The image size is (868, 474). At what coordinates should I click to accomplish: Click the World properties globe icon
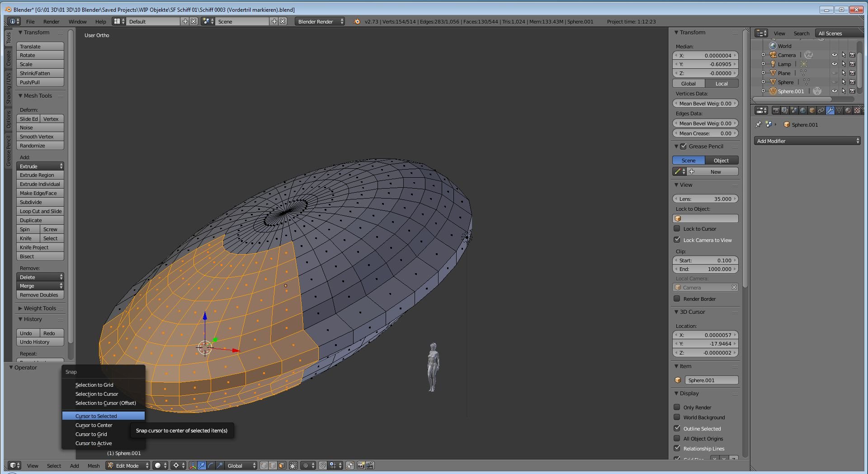tap(803, 110)
